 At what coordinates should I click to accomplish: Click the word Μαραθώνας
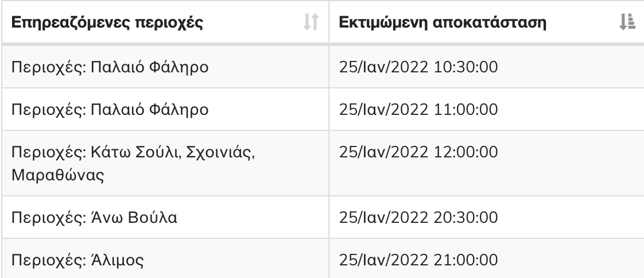tap(57, 175)
